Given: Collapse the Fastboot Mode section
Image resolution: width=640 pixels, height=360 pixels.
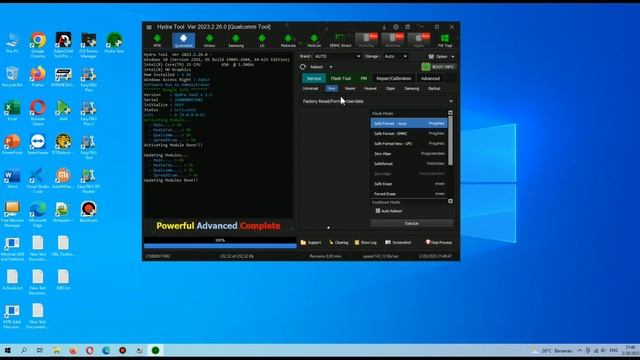Looking at the screenshot, I should (450, 201).
